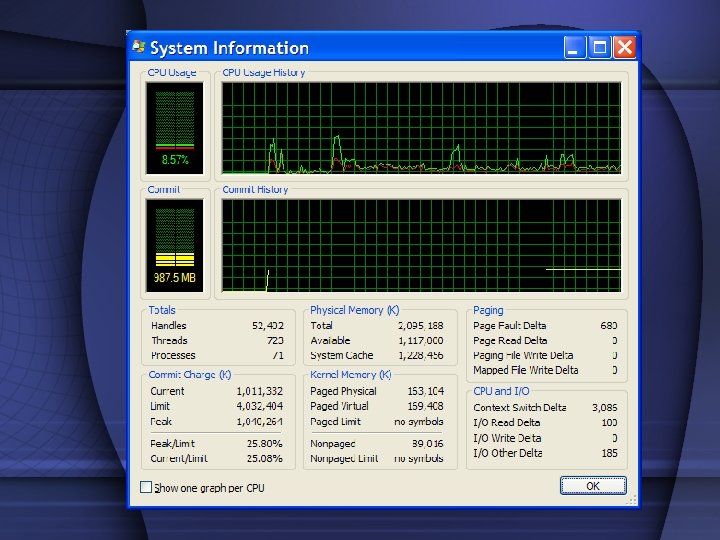Click System Cache value 1,228,456
The width and height of the screenshot is (720, 540).
pyautogui.click(x=421, y=355)
